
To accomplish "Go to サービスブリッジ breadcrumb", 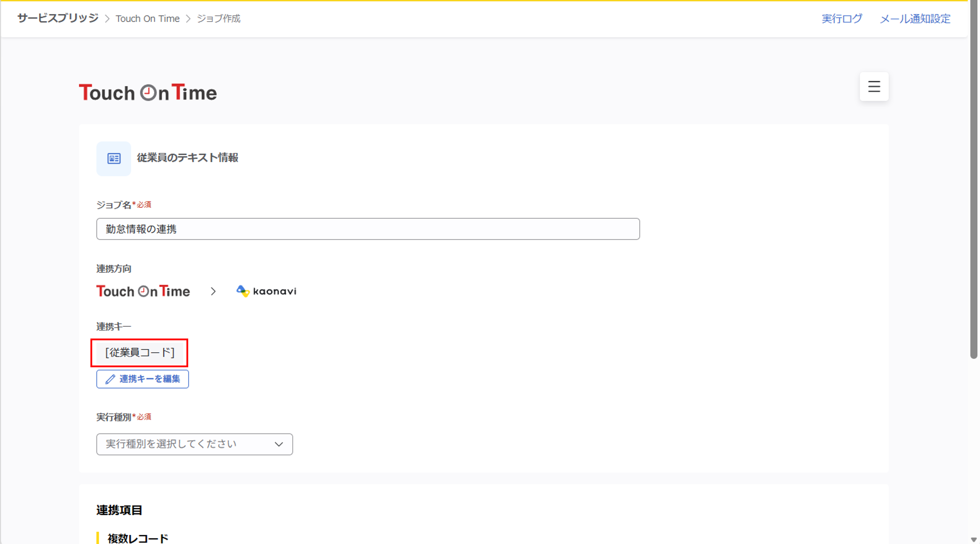I will tap(58, 18).
